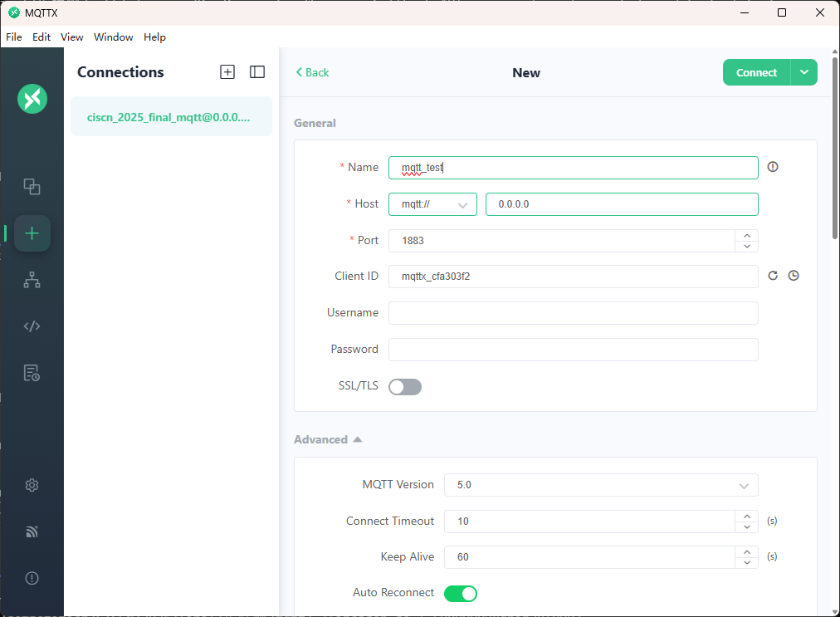Click the clock icon beside Client ID
The image size is (840, 617).
[x=794, y=276]
